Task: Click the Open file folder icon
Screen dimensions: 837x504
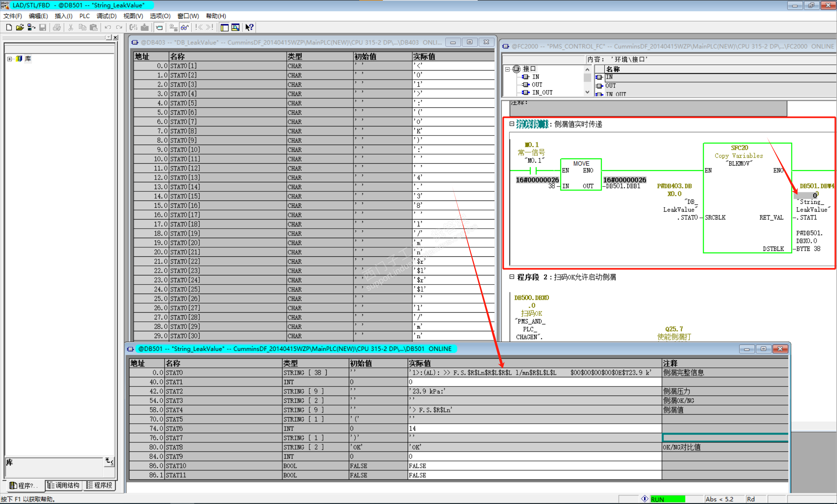Action: click(20, 27)
